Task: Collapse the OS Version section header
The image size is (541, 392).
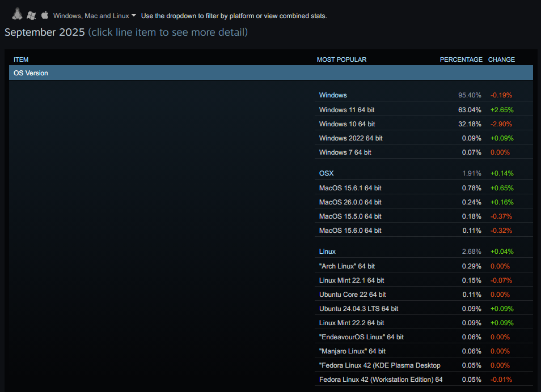Action: (x=271, y=73)
